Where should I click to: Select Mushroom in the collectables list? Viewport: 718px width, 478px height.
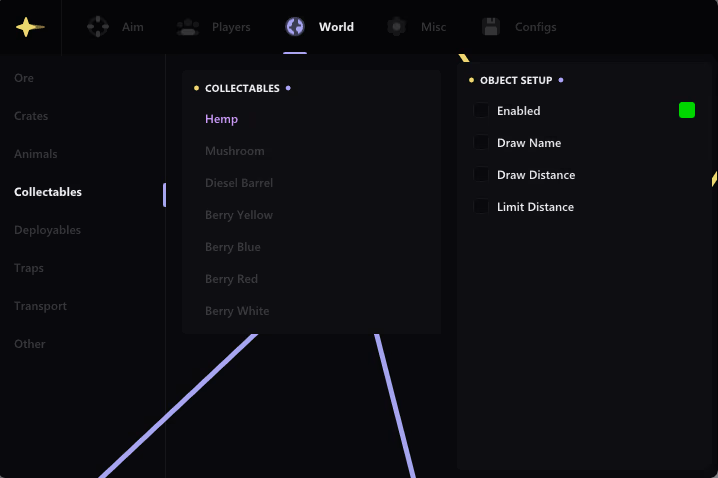[x=235, y=151]
